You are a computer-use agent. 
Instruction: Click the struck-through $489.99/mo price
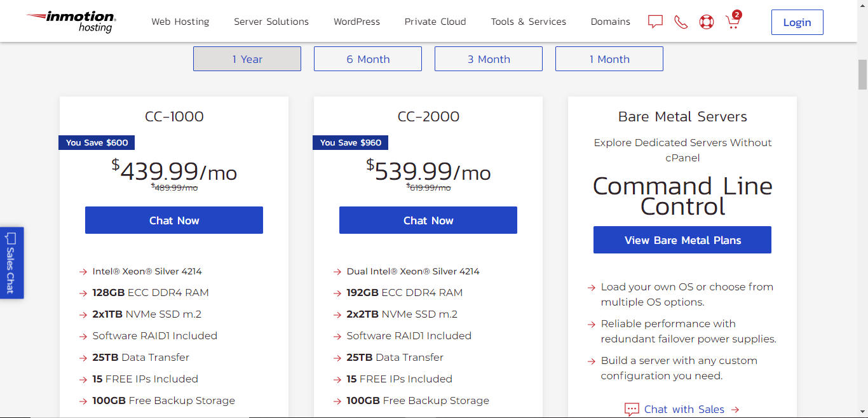174,187
